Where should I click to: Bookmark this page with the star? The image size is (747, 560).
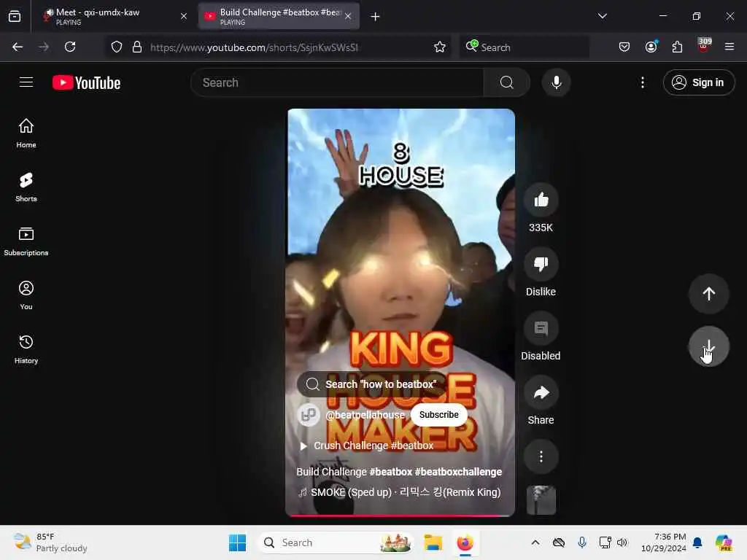tap(440, 47)
